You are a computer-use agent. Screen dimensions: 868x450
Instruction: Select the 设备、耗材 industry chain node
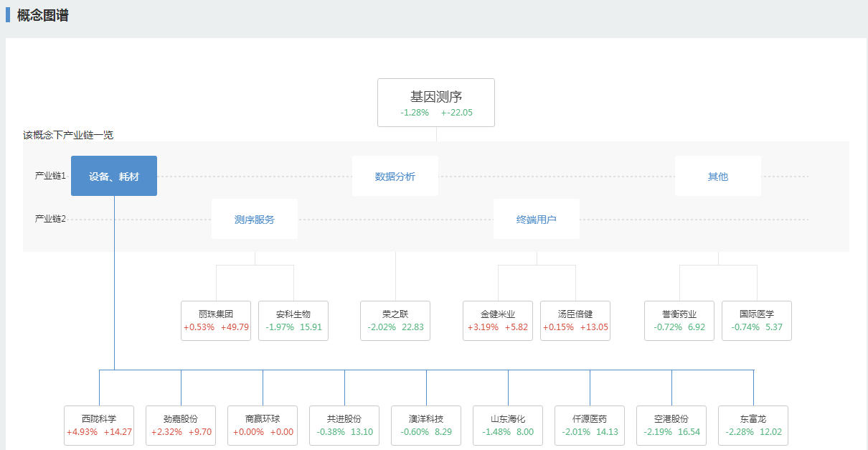(x=114, y=176)
